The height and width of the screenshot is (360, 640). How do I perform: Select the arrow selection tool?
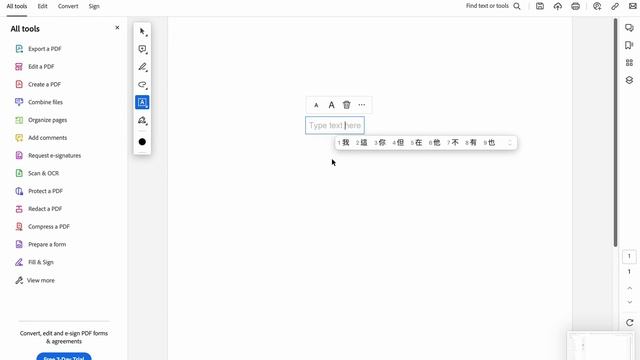[142, 31]
